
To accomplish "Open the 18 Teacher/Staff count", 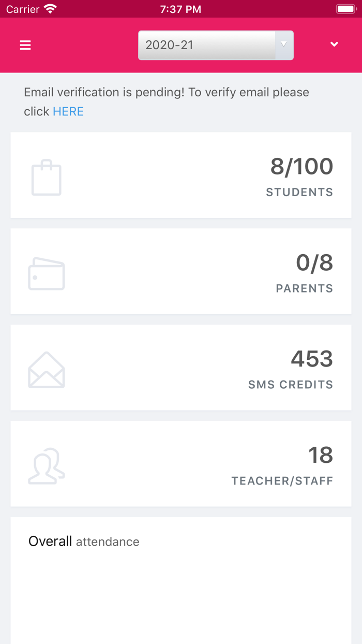I will pos(320,456).
